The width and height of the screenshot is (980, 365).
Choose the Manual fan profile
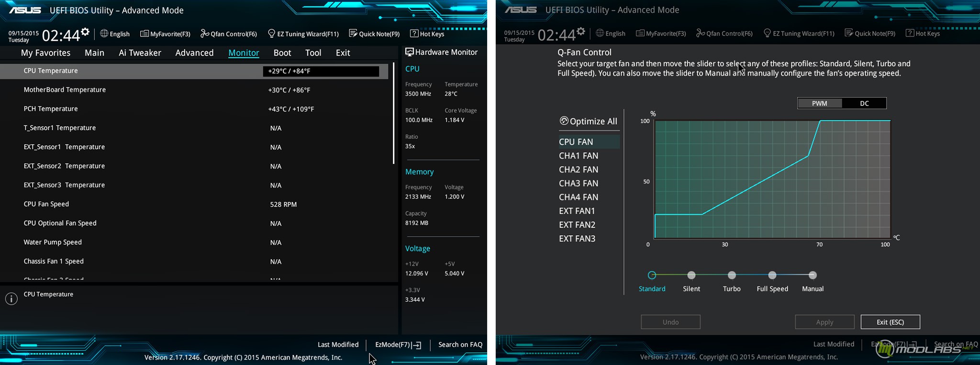pyautogui.click(x=813, y=275)
